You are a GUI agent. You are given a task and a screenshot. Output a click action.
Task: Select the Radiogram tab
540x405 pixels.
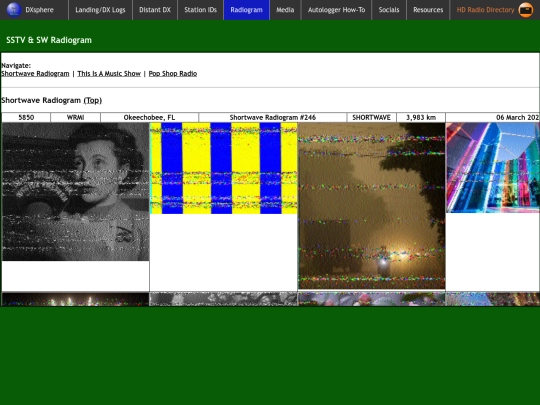click(247, 10)
